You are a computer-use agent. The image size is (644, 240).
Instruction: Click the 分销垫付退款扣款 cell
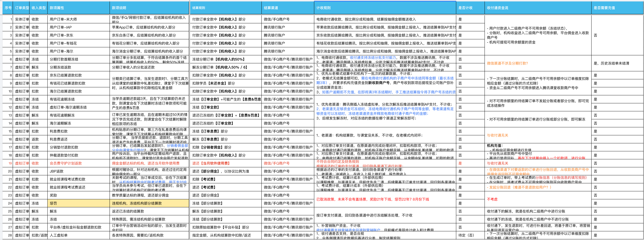(78, 147)
